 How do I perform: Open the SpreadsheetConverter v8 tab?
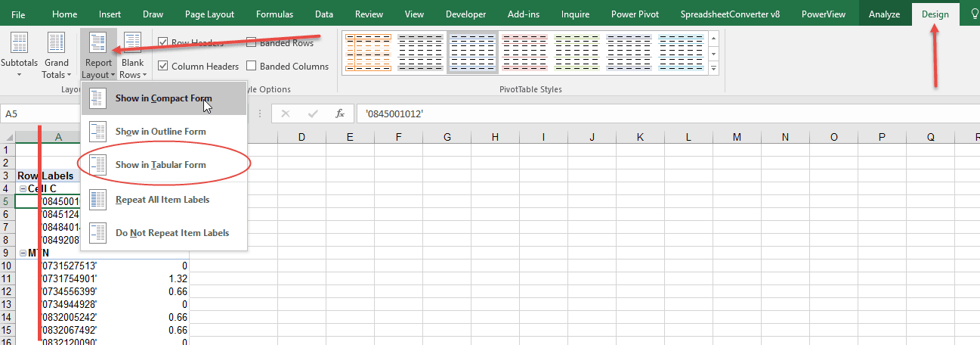730,14
